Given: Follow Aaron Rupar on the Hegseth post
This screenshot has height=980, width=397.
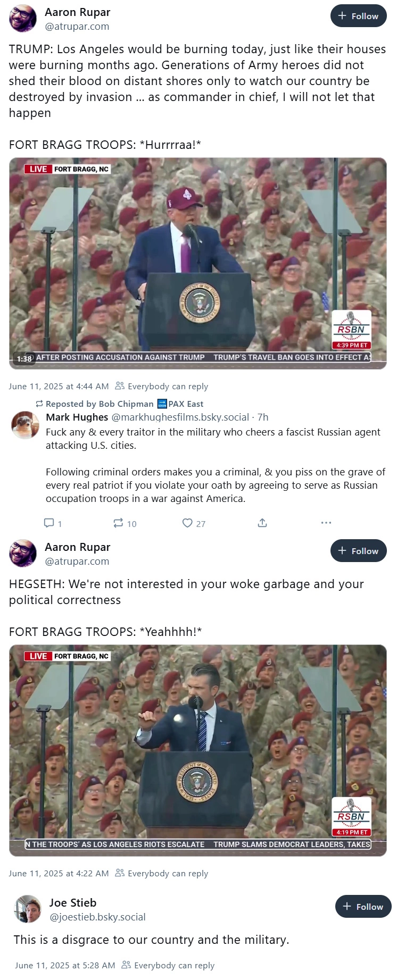Looking at the screenshot, I should pos(358,551).
